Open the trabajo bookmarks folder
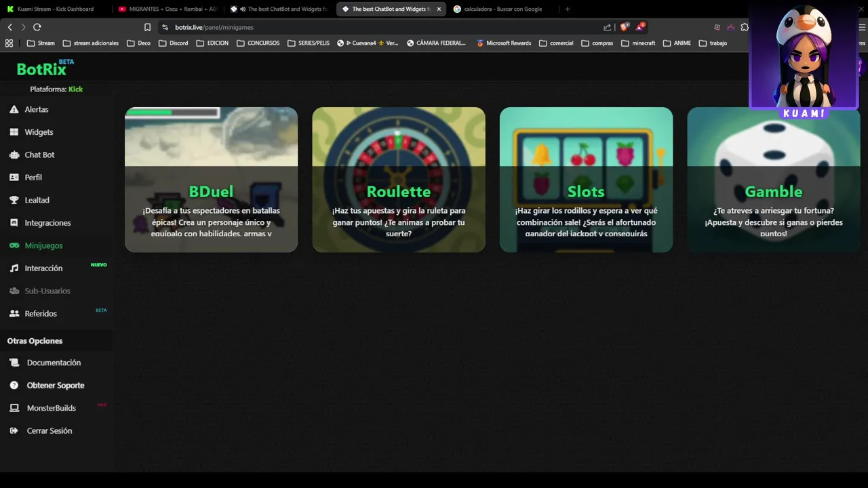The height and width of the screenshot is (488, 868). [x=713, y=43]
